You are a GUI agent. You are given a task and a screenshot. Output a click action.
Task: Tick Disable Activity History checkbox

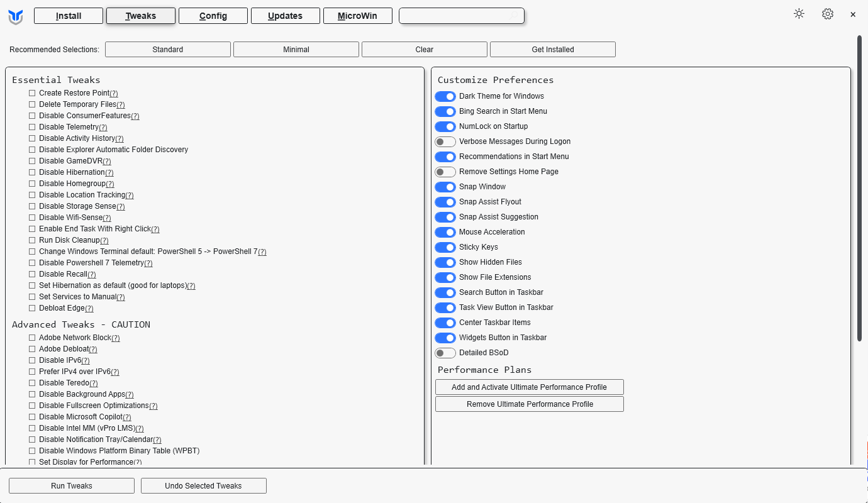pos(32,138)
